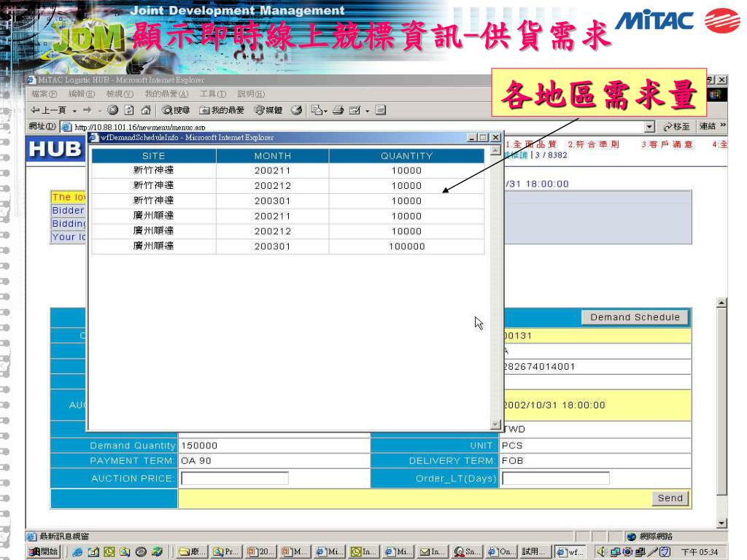747x560 pixels.
Task: Click the 2002/10/31 18:00:00 auction time
Action: pos(554,405)
